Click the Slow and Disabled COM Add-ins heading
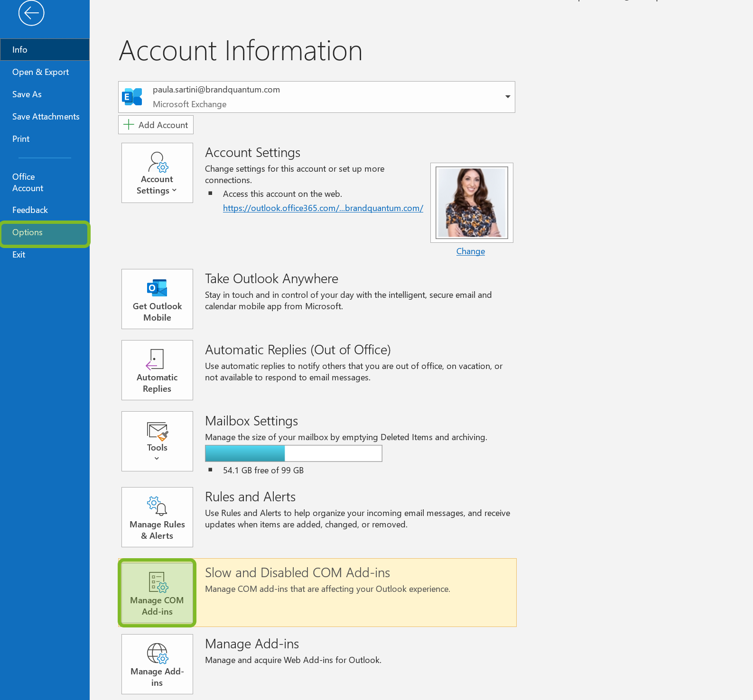This screenshot has width=753, height=700. [297, 573]
